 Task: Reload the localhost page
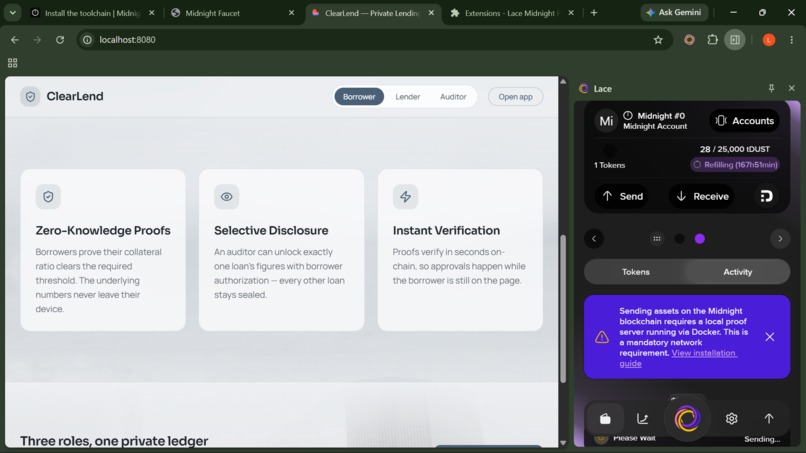point(60,40)
